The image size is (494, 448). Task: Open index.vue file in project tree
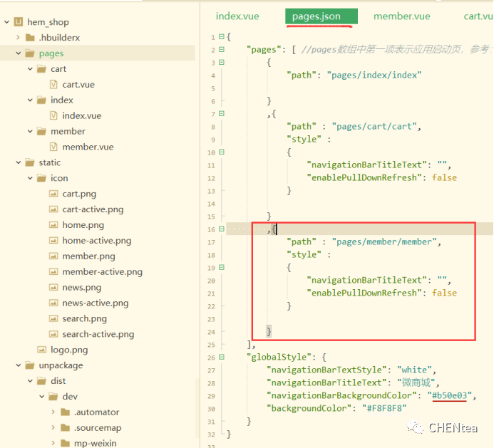coord(81,116)
